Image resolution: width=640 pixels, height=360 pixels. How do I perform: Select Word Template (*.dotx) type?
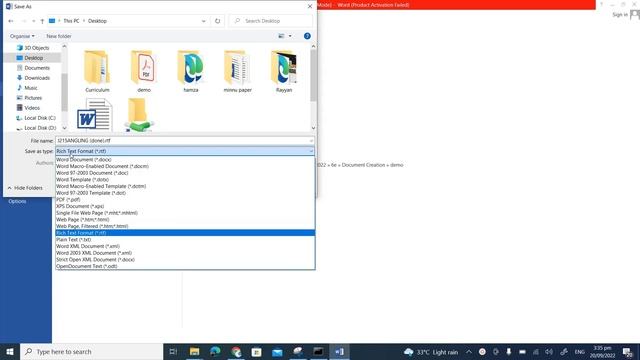click(185, 180)
